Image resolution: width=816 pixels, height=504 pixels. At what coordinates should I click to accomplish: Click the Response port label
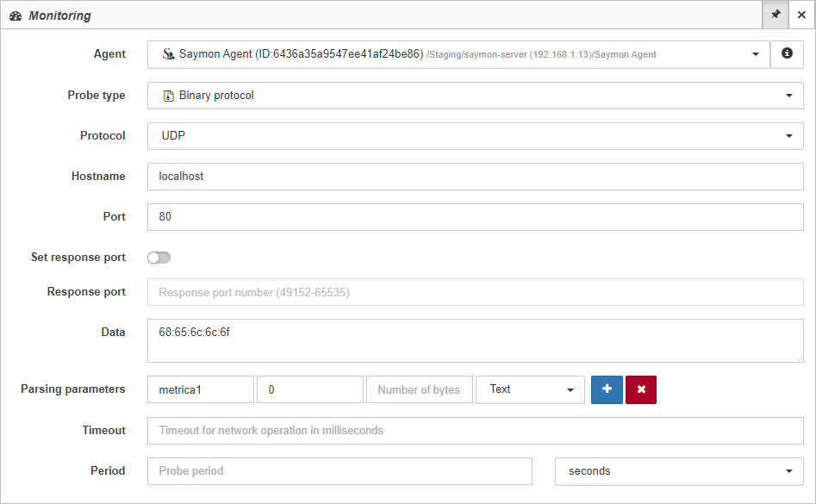(x=86, y=292)
